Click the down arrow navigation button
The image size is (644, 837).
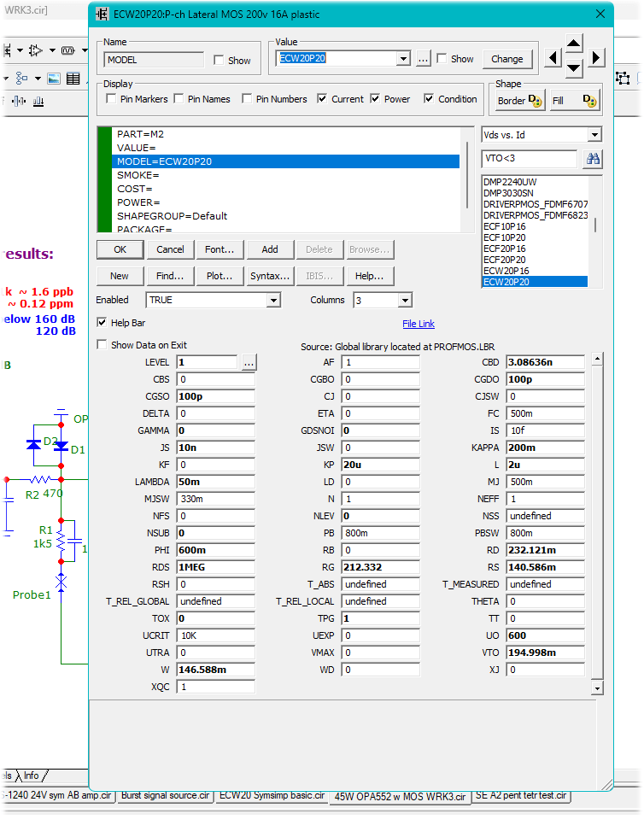point(573,67)
